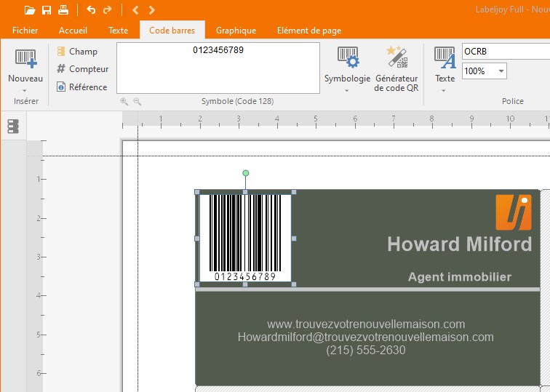This screenshot has height=392, width=550.
Task: Select the barcode on the label
Action: coord(245,238)
